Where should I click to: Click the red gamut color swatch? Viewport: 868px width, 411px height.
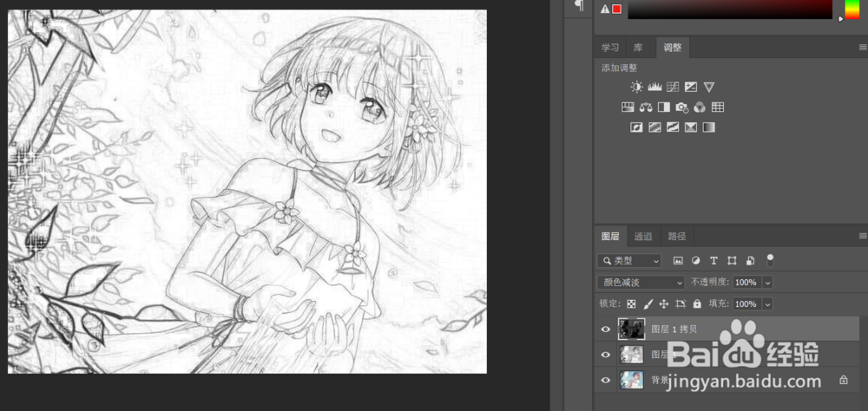(616, 9)
